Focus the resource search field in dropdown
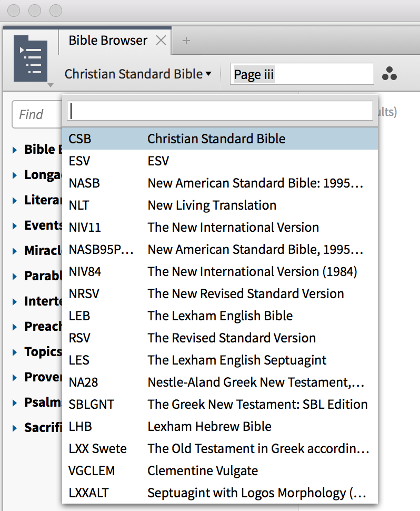This screenshot has height=511, width=420. (x=220, y=111)
